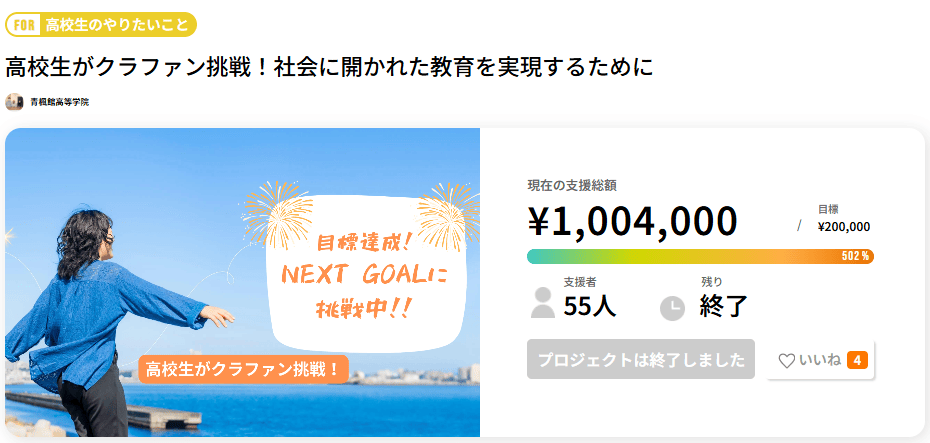Click the supporter person icon
The height and width of the screenshot is (443, 930).
542,302
